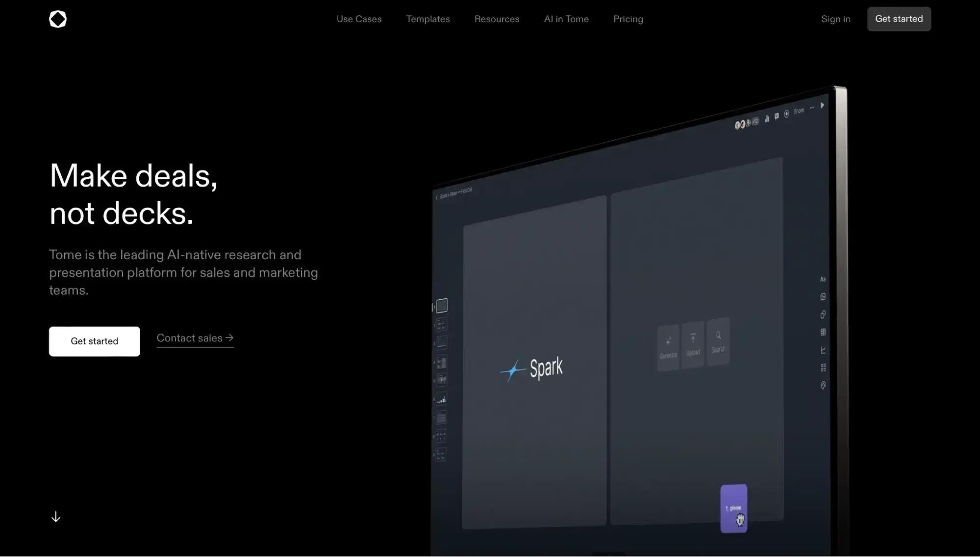
Task: Open the Use Cases menu
Action: coord(359,19)
